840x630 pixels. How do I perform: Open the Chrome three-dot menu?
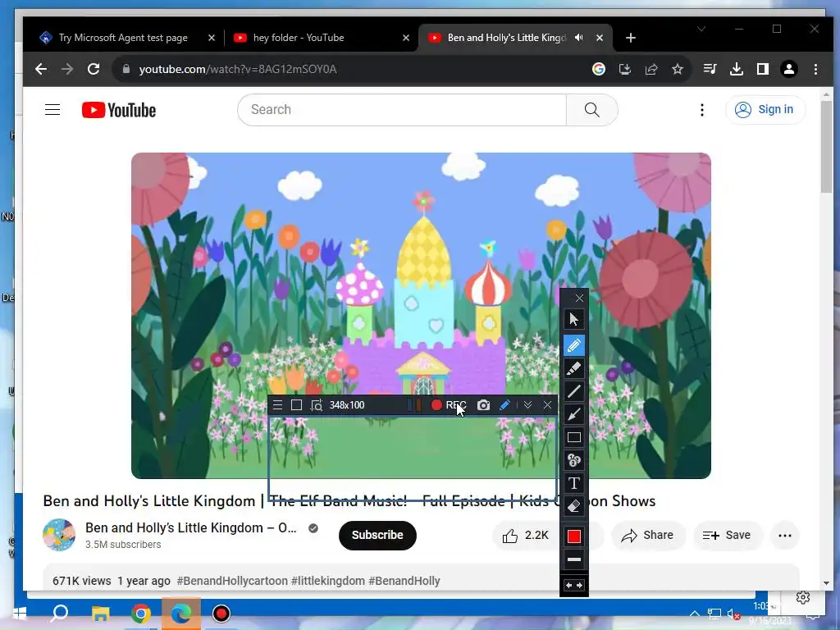click(815, 69)
